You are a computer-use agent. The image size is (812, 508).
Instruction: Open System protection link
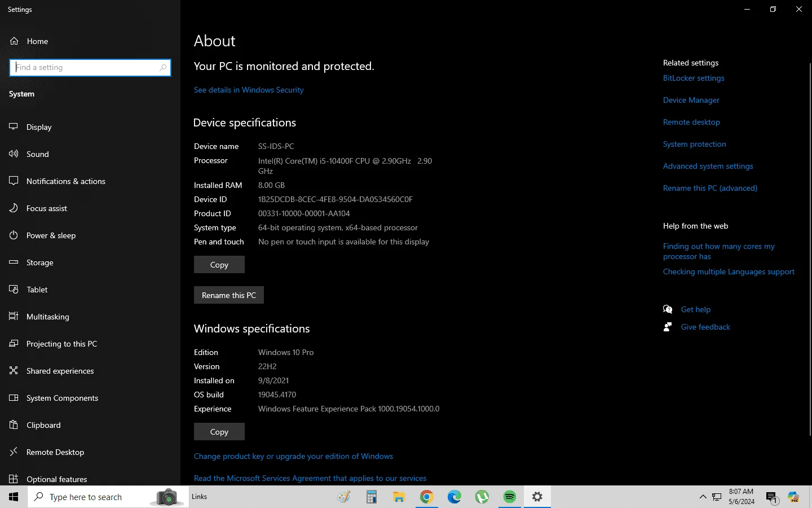tap(695, 144)
